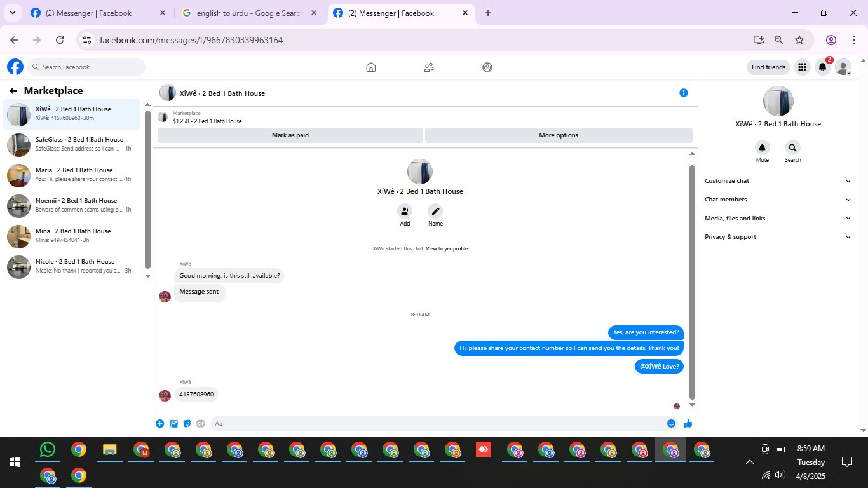The width and height of the screenshot is (868, 488).
Task: Expand Privacy & support section
Action: click(777, 237)
